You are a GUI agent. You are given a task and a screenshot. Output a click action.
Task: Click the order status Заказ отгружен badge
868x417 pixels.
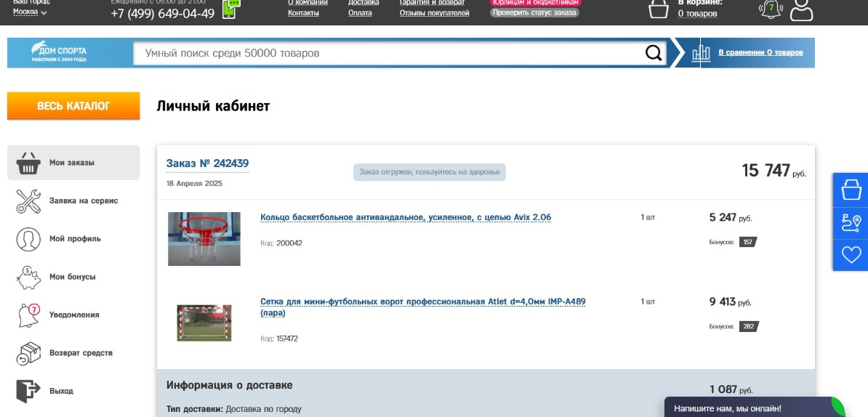tap(430, 172)
